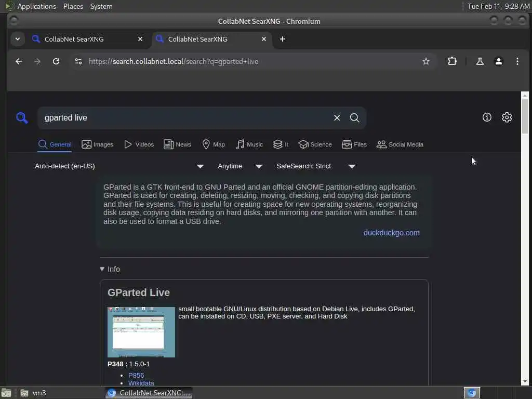Open the profile account icon
532x399 pixels.
click(x=498, y=61)
